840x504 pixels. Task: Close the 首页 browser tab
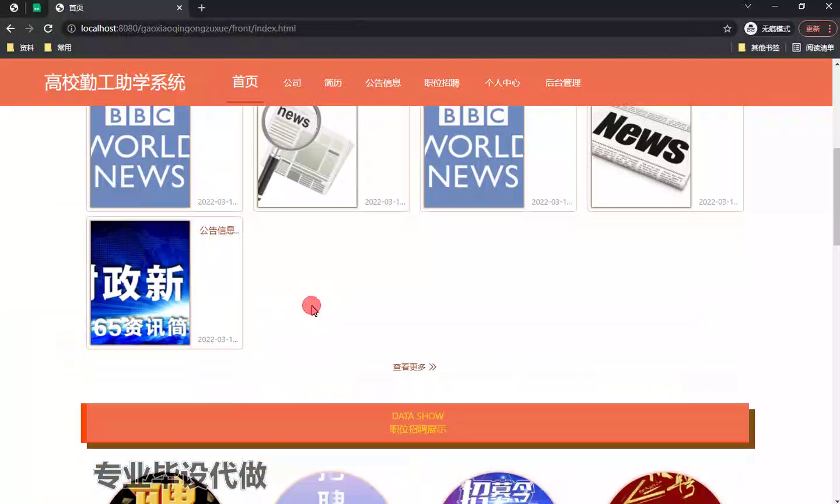pos(179,8)
